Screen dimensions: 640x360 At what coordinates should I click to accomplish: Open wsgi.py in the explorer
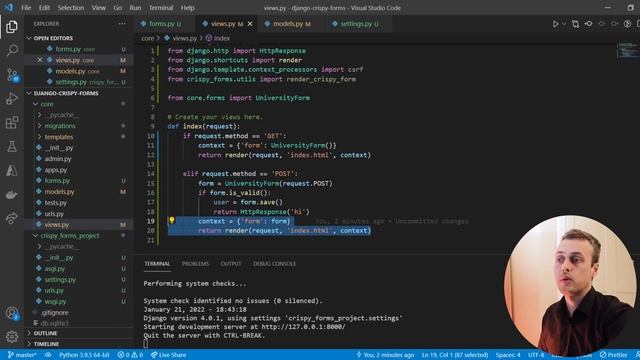click(55, 302)
